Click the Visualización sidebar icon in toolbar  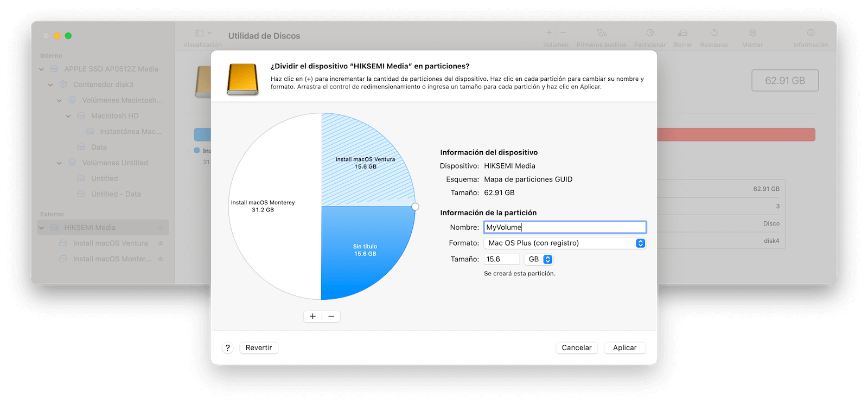[x=199, y=33]
